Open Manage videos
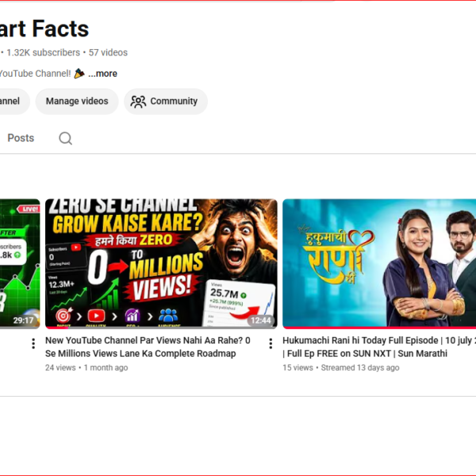The width and height of the screenshot is (476, 476). click(x=77, y=102)
